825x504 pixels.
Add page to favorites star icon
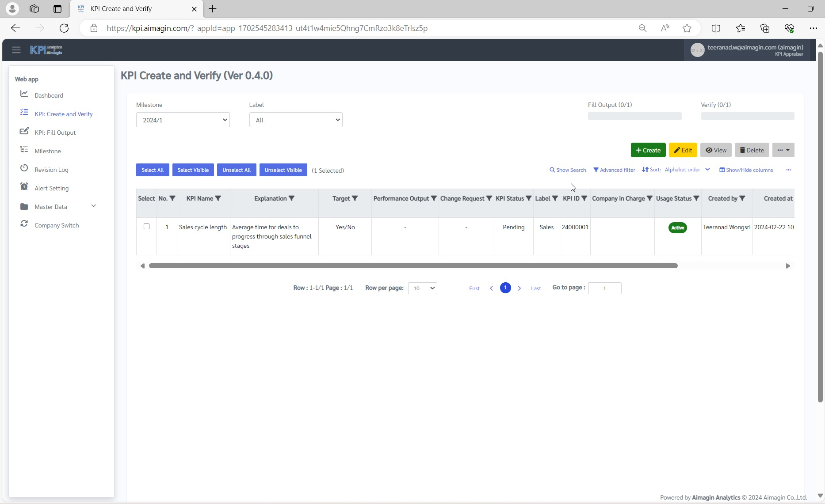pos(687,28)
